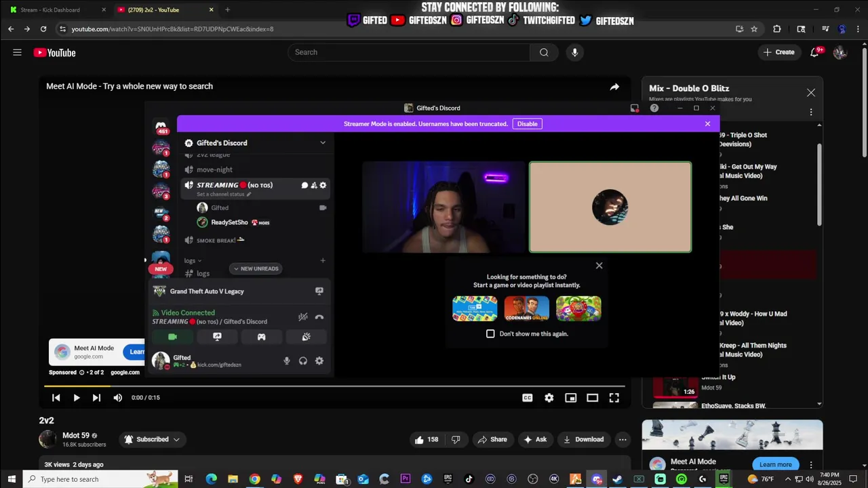The height and width of the screenshot is (488, 868).
Task: Set a channel status in Discord
Action: [x=224, y=195]
